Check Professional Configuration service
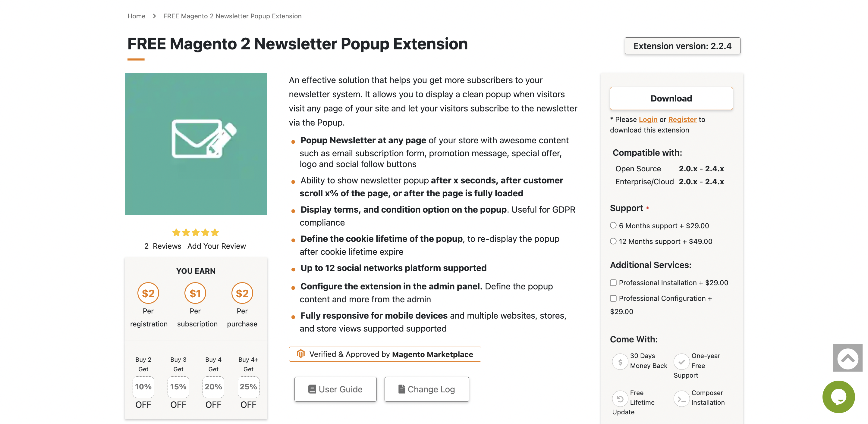The image size is (868, 424). [613, 299]
